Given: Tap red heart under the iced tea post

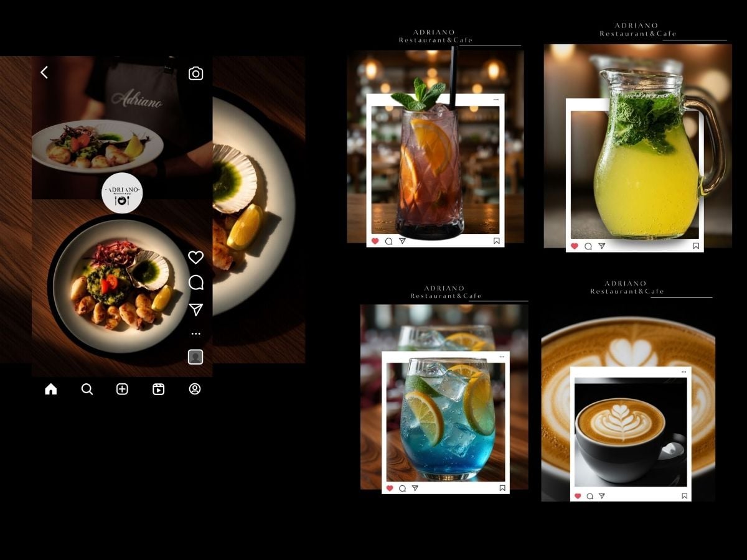Looking at the screenshot, I should click(375, 241).
